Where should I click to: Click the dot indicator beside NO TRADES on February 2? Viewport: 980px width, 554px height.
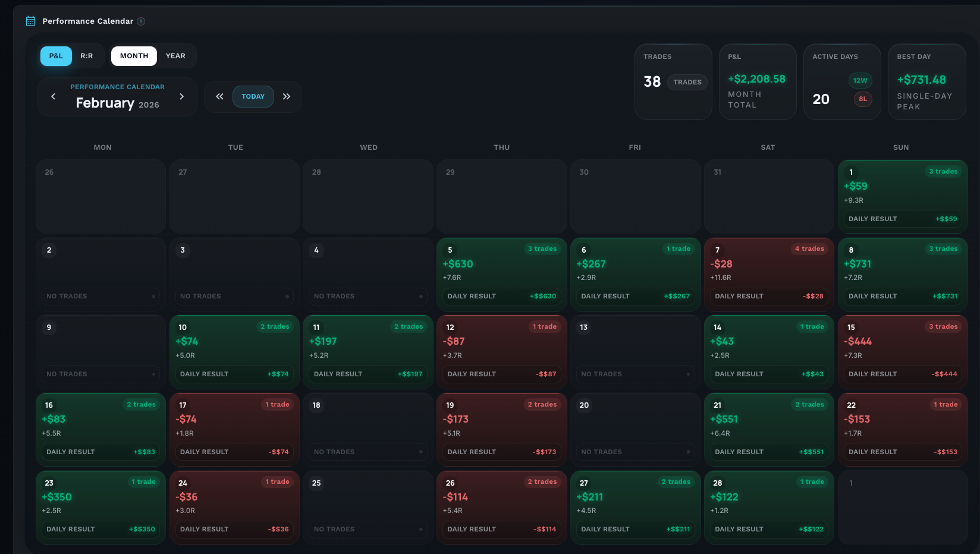[153, 296]
